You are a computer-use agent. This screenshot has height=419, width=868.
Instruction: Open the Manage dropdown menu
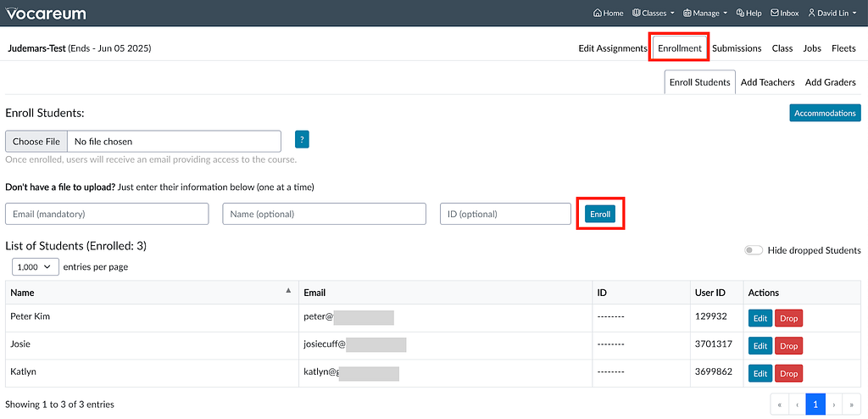click(704, 14)
